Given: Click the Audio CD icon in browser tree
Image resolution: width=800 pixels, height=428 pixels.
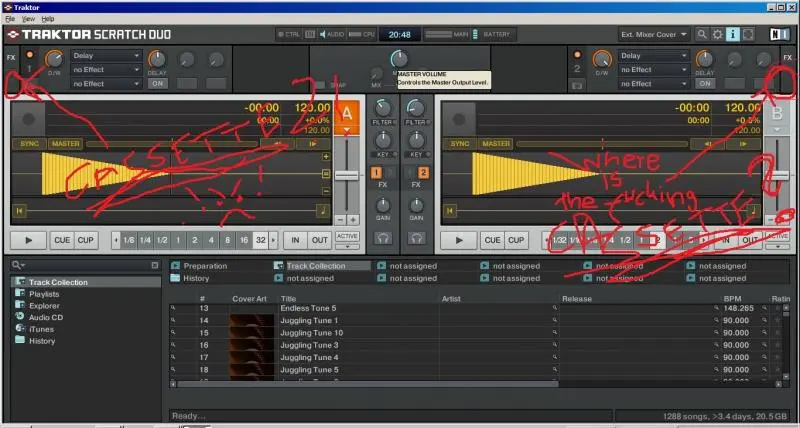Looking at the screenshot, I should (x=20, y=317).
